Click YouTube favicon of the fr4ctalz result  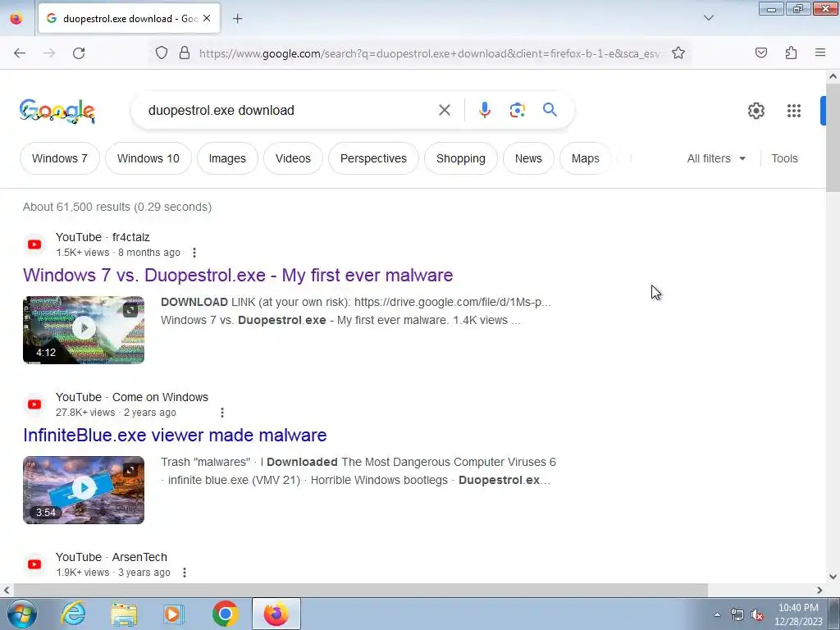coord(34,244)
